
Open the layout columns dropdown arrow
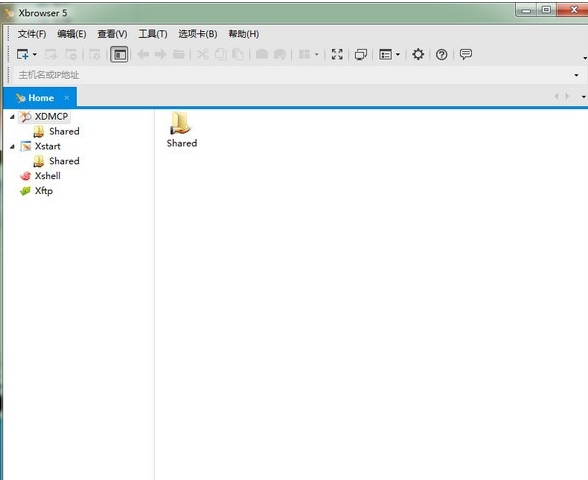[317, 55]
